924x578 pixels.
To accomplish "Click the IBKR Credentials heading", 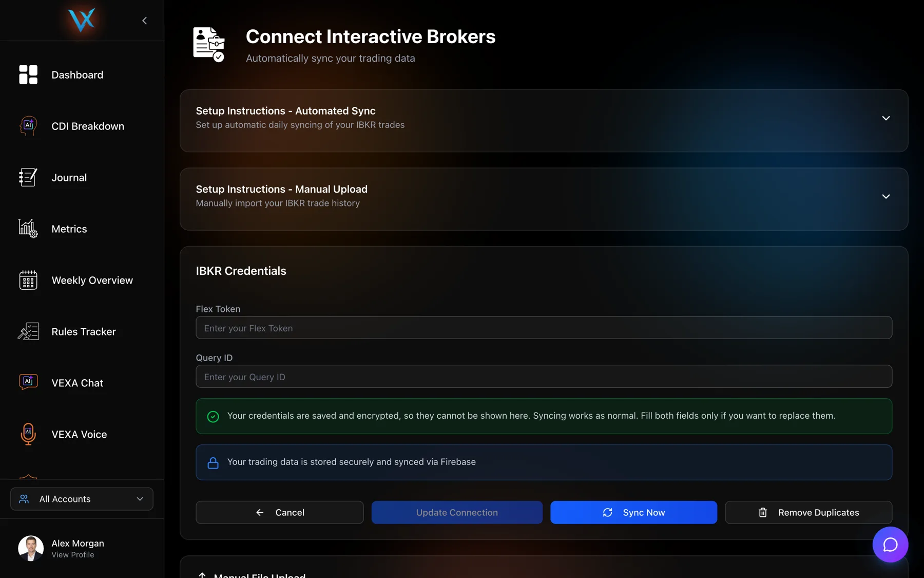I will (241, 271).
